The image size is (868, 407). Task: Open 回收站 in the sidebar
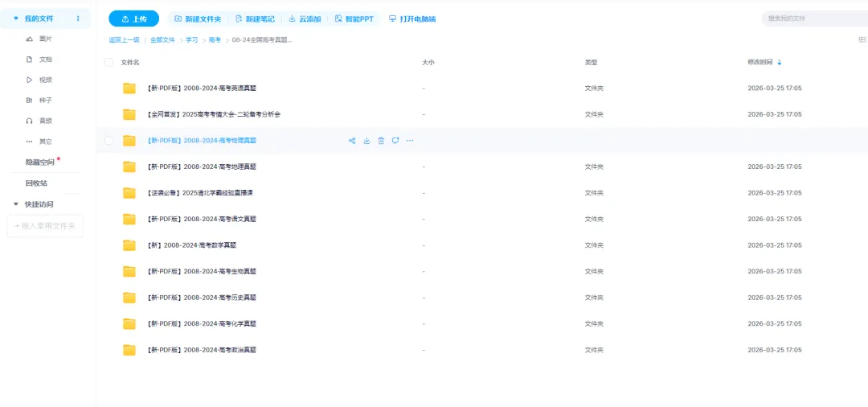36,183
